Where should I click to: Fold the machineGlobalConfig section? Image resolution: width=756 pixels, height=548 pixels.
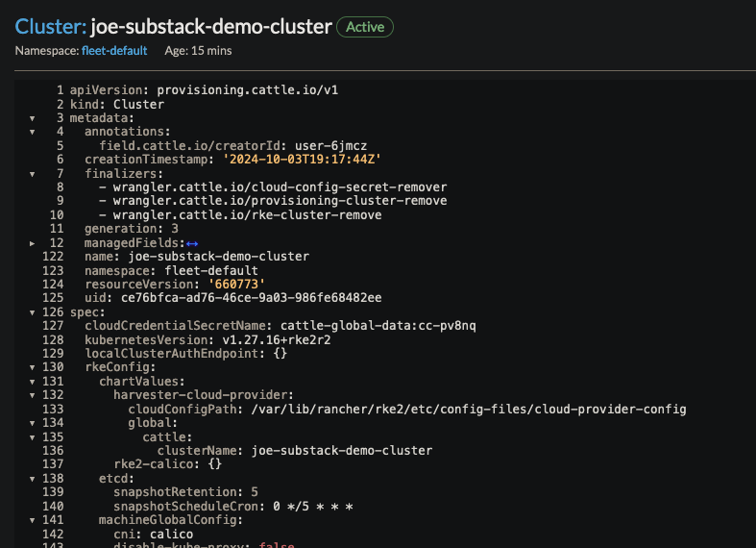[x=33, y=521]
